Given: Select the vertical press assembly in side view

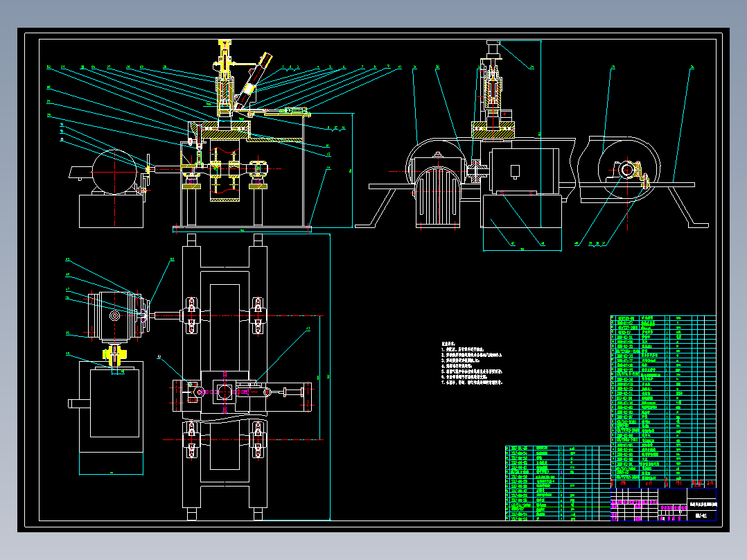Looking at the screenshot, I should (x=492, y=81).
